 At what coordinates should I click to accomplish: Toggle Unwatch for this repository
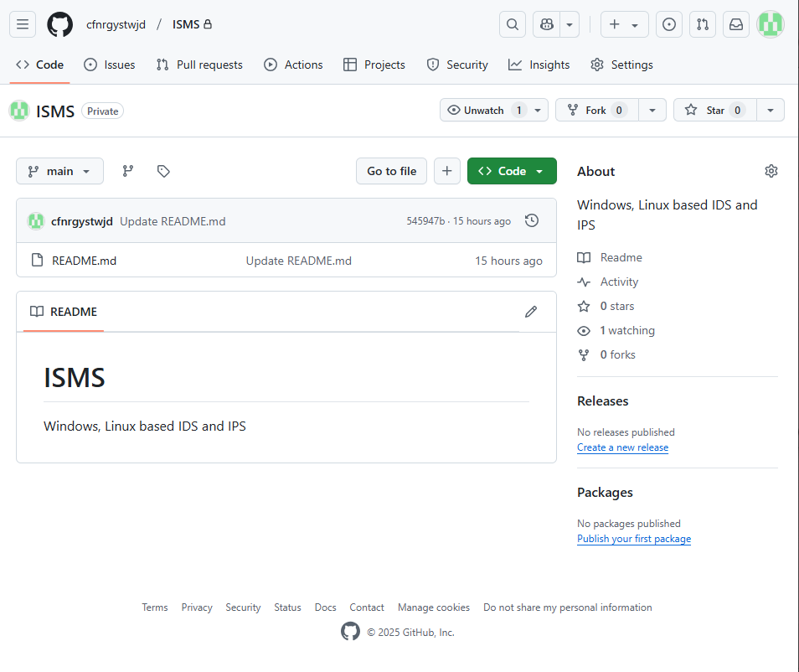click(x=486, y=109)
